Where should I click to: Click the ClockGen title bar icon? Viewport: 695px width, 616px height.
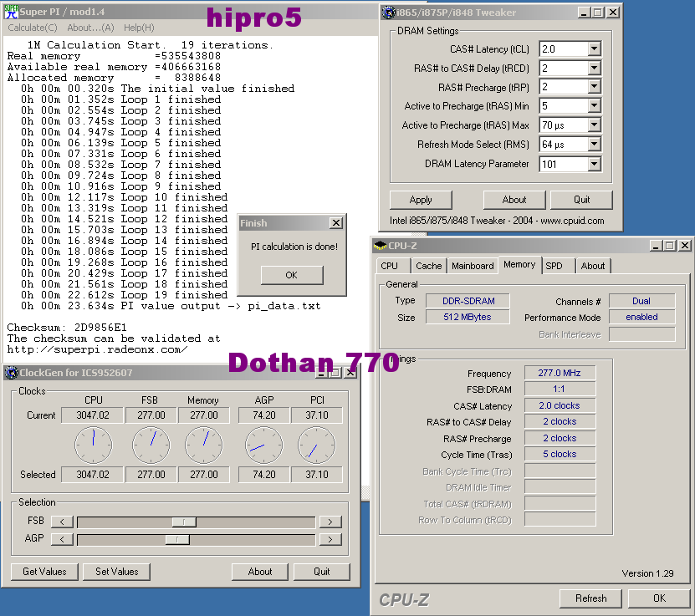[12, 373]
